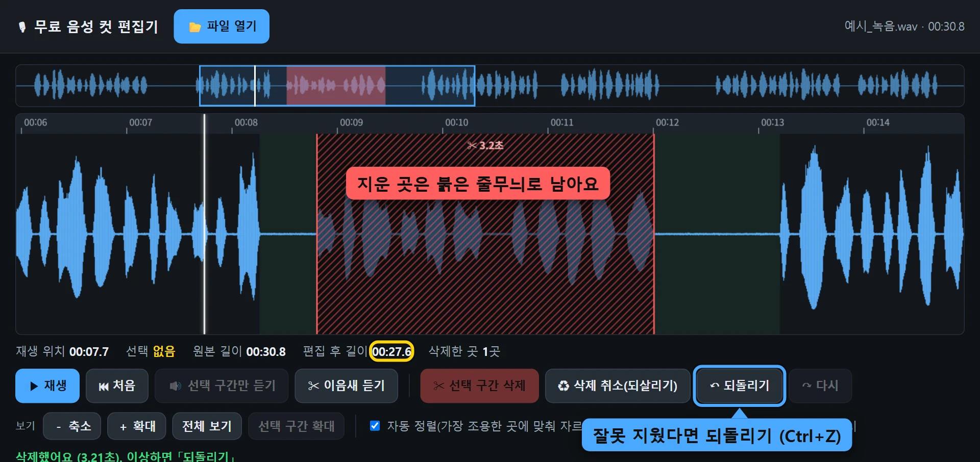
Task: Click the 00:07 ruler mark
Action: [140, 122]
